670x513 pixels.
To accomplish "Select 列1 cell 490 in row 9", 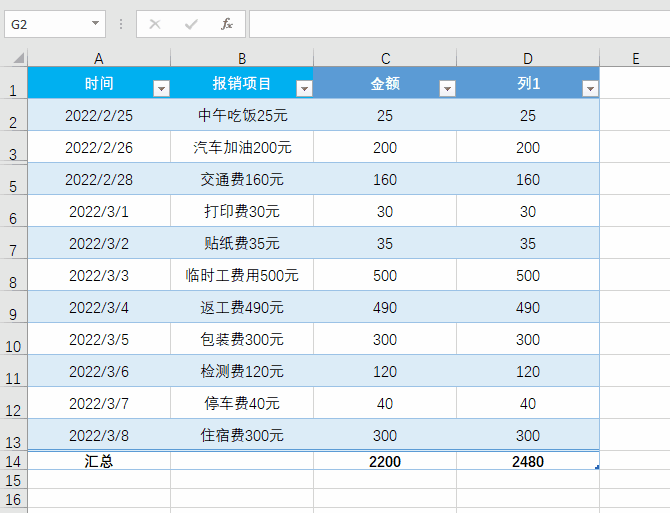I will (528, 307).
